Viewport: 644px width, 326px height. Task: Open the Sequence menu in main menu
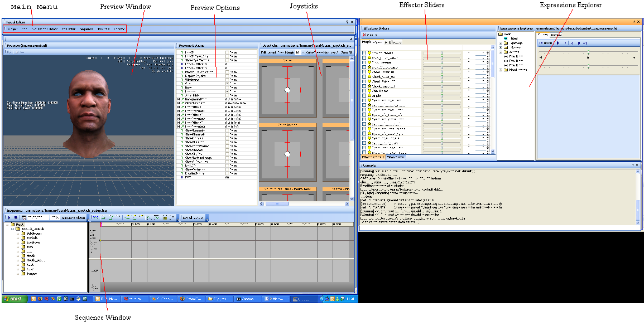click(x=86, y=28)
